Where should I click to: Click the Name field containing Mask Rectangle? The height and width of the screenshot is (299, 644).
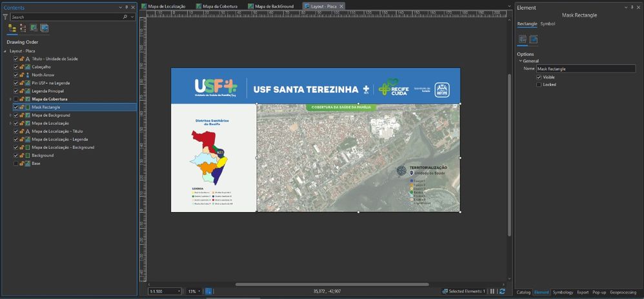tap(585, 68)
